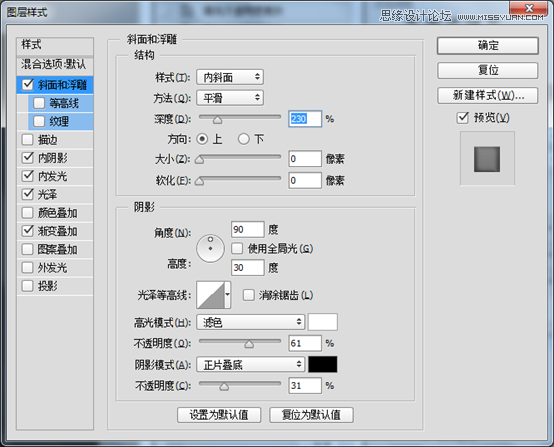Image resolution: width=554 pixels, height=447 pixels.
Task: Click the 新建样式 button
Action: (x=488, y=95)
